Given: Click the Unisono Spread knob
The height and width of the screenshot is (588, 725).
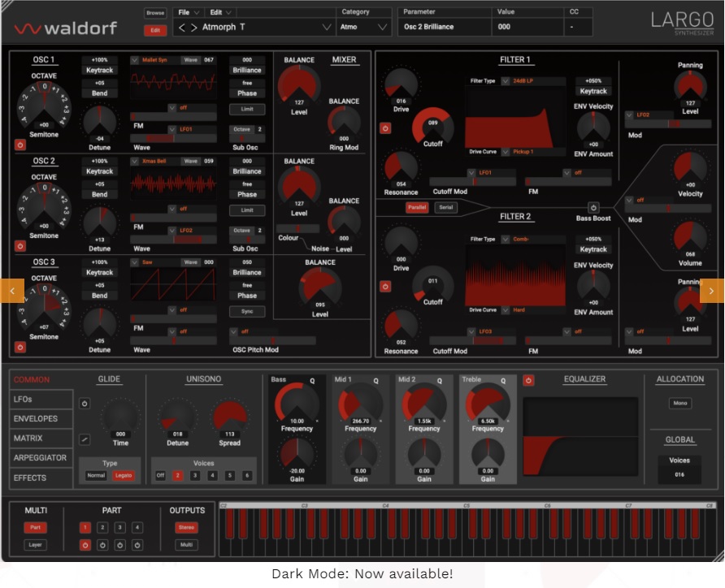Looking at the screenshot, I should (230, 416).
